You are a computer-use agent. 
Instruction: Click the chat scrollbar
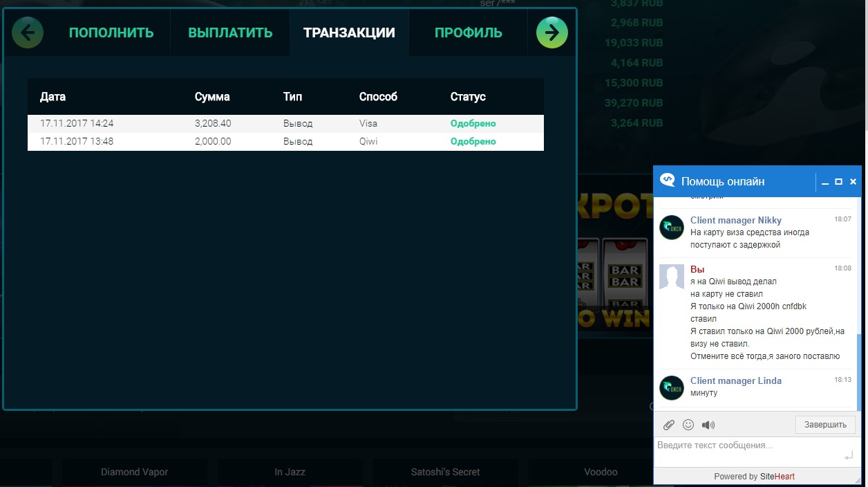(x=860, y=372)
